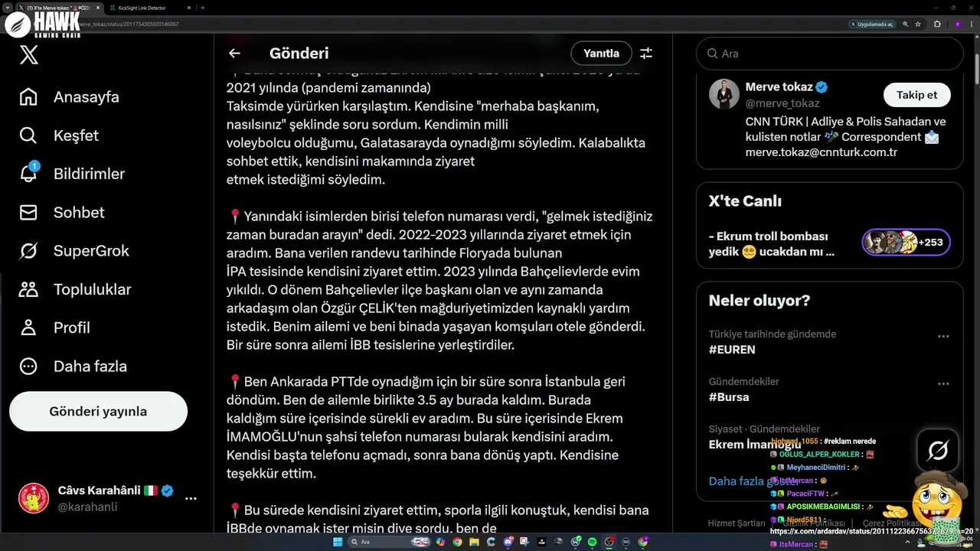980x551 pixels.
Task: Bookmark this page with star icon
Action: click(x=917, y=24)
